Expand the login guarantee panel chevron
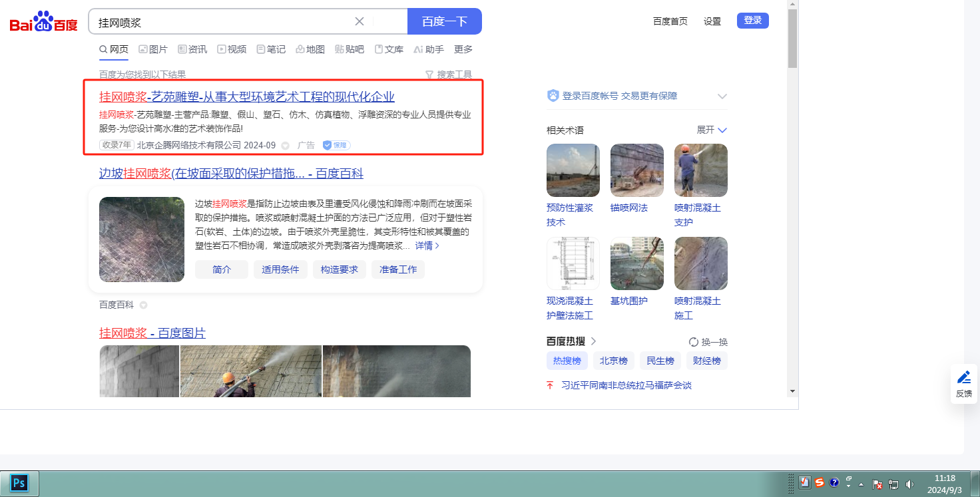Viewport: 980px width, 497px height. [x=722, y=96]
